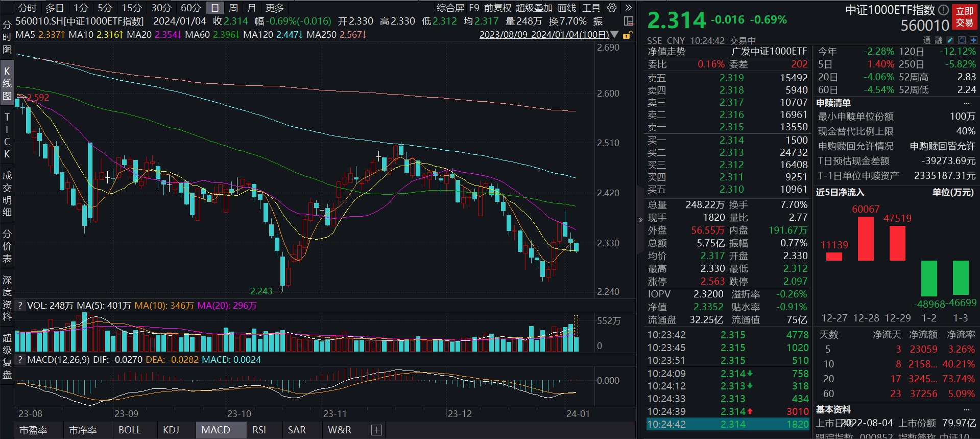Select the 1分 interval
The image size is (980, 439).
coord(81,8)
